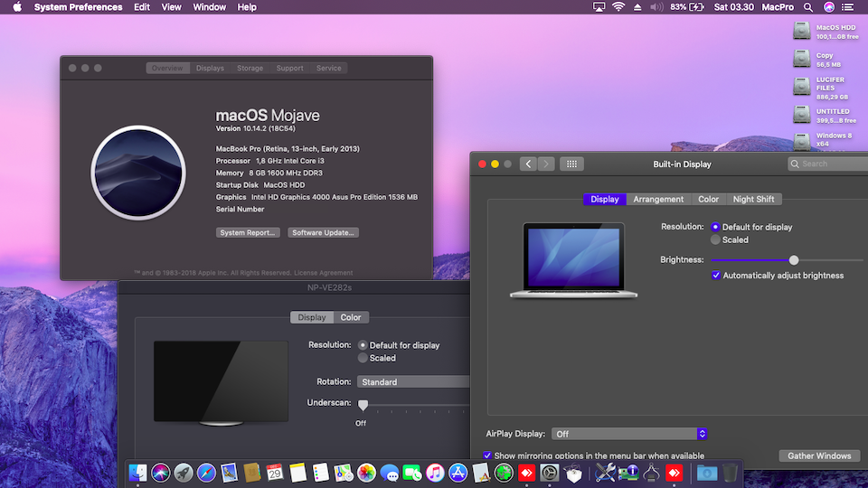Open iTunes music icon in Dock
868x488 pixels.
click(435, 473)
